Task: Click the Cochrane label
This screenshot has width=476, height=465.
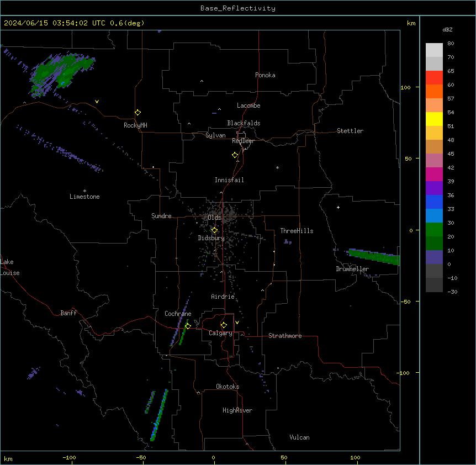Action: 178,314
